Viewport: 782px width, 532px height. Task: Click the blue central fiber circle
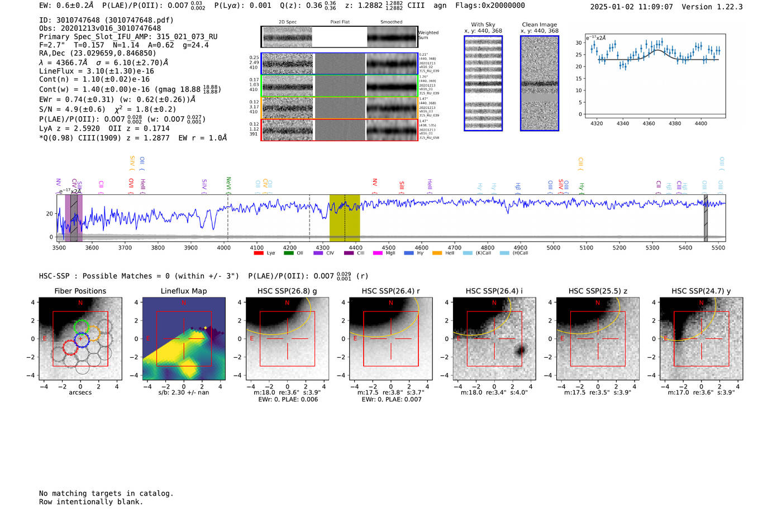80,339
